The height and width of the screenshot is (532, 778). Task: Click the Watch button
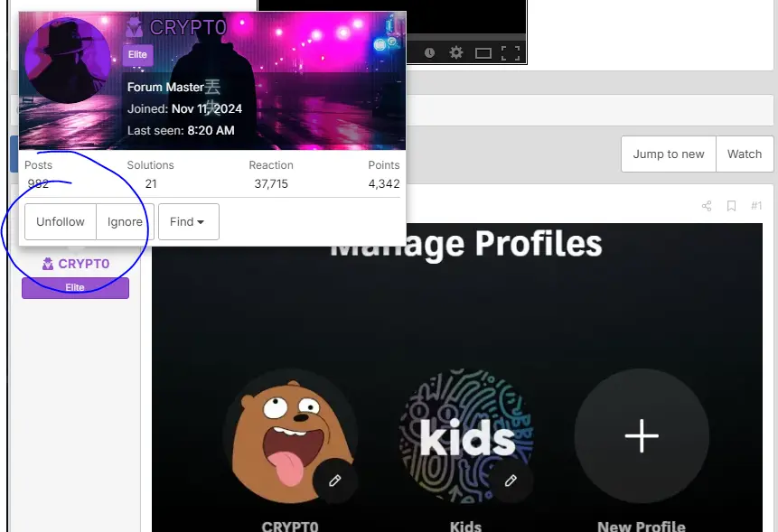point(745,154)
